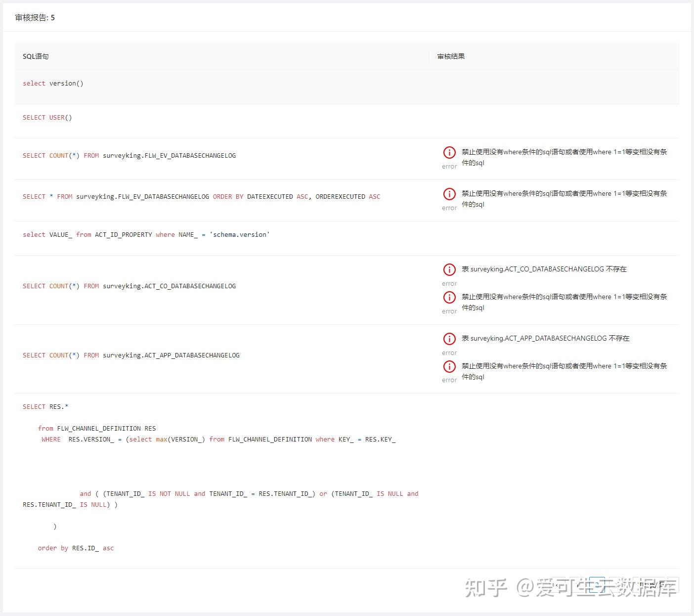Click SELECT COUNT(*) FROM surveyking.ACT_CO_DATABASECHANGELOG statement

tap(129, 286)
